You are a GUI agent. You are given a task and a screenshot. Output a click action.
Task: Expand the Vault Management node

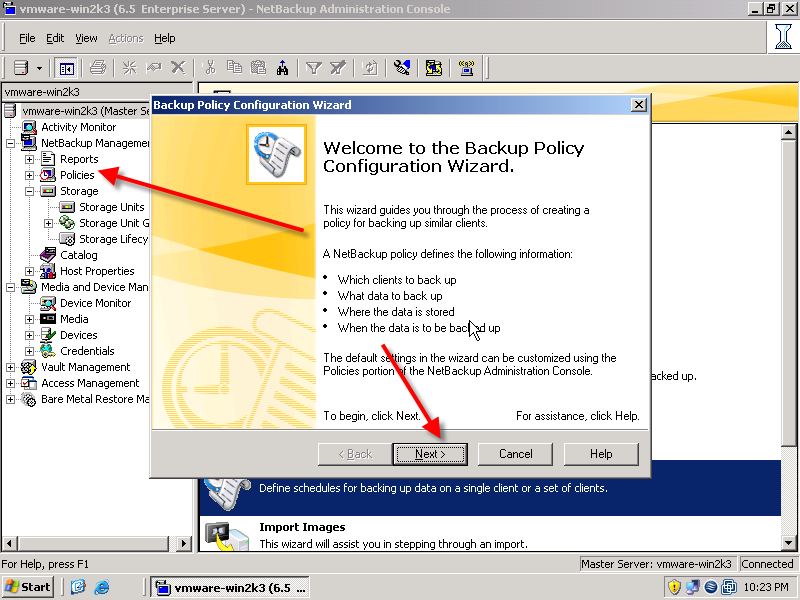10,367
